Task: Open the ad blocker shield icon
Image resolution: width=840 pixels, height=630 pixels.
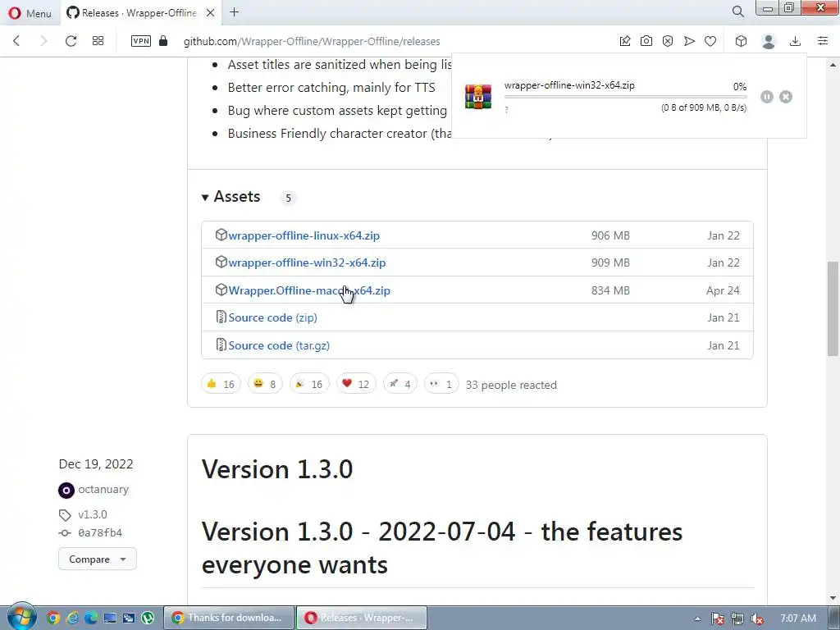Action: pyautogui.click(x=668, y=41)
